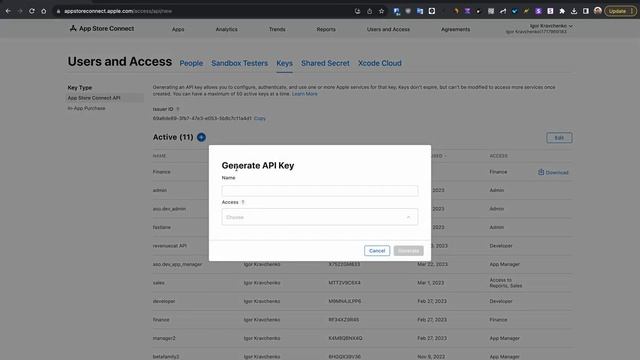Open the Learn More link

[x=304, y=94]
